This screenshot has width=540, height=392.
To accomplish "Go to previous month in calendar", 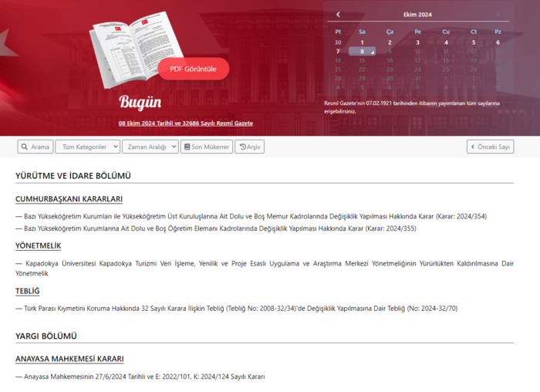I will pyautogui.click(x=338, y=15).
